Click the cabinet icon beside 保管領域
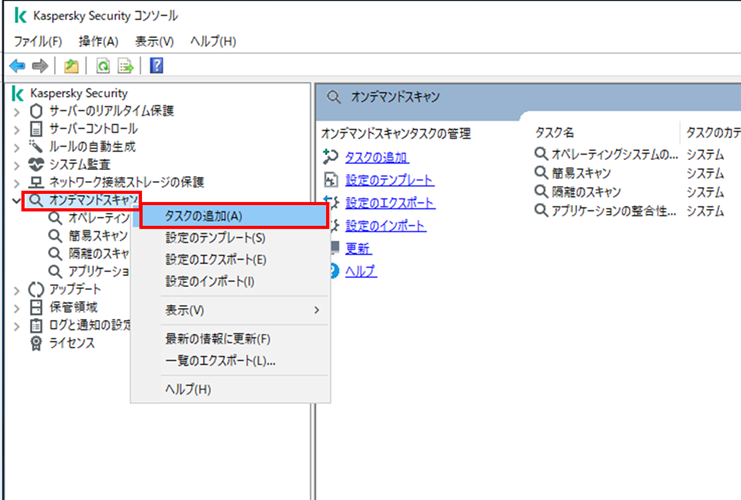The image size is (741, 500). (x=36, y=307)
